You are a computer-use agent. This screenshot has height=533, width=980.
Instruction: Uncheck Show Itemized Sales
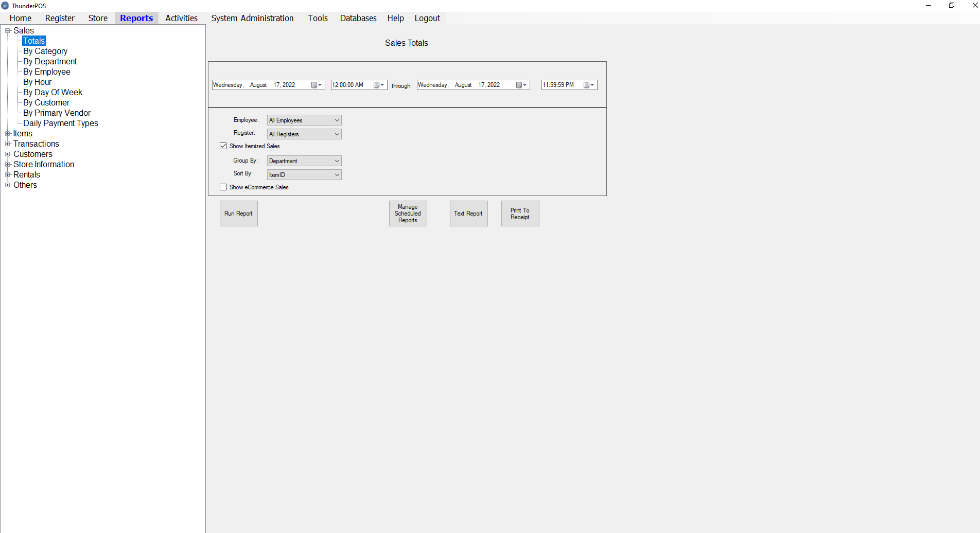(x=223, y=146)
